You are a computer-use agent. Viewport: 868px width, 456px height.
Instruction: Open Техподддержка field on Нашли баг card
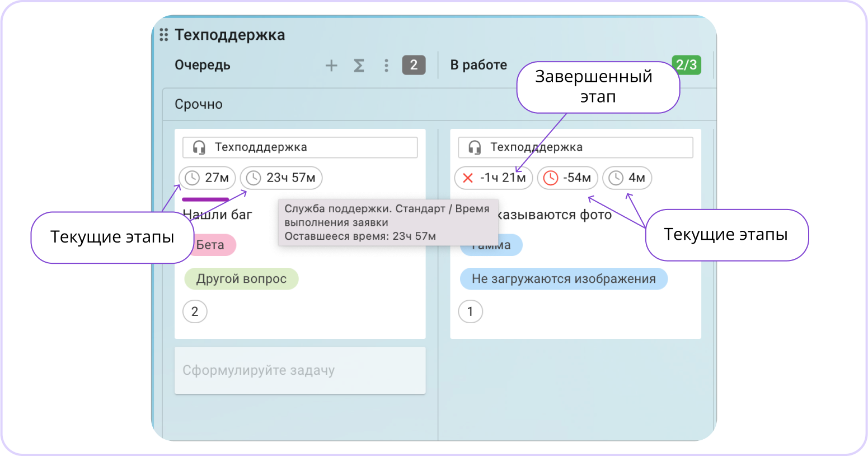(x=300, y=147)
